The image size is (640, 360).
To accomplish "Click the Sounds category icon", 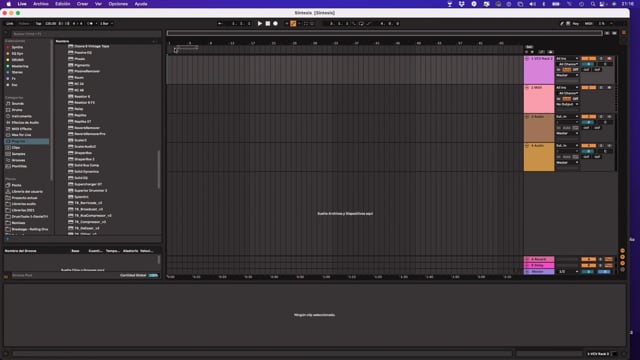I will (x=8, y=104).
